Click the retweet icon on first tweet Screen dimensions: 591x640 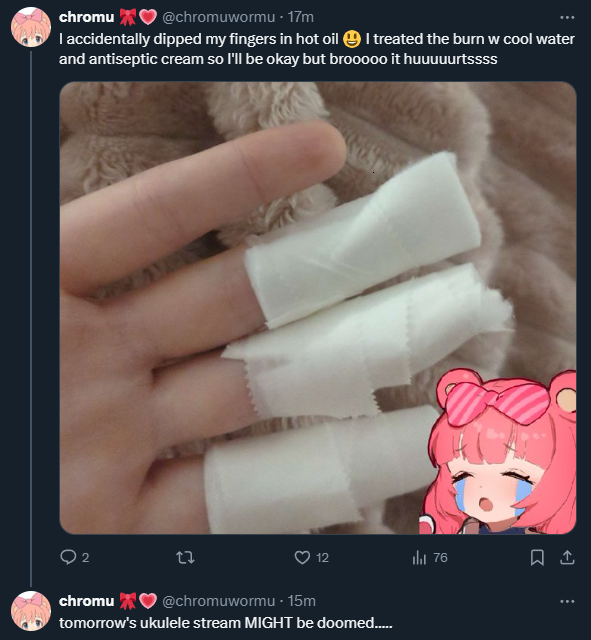(x=185, y=557)
